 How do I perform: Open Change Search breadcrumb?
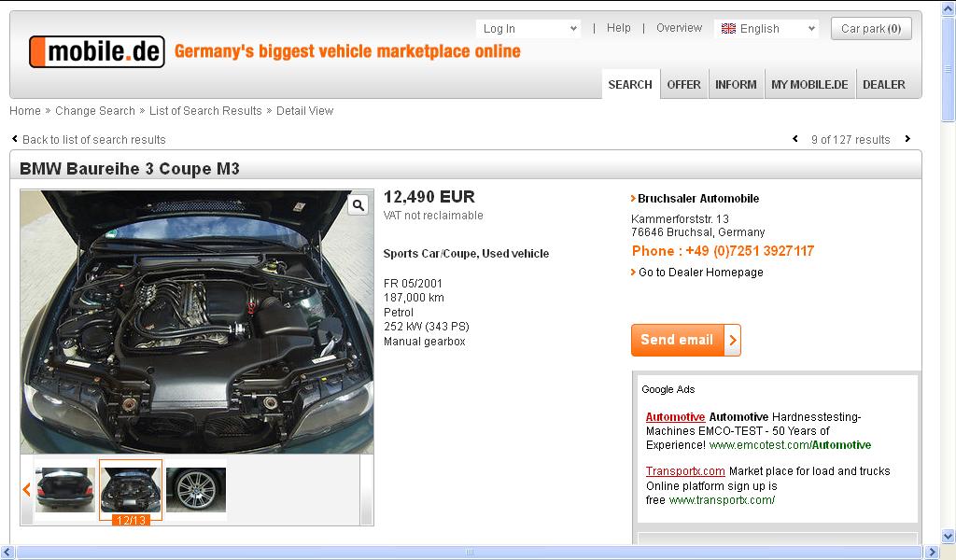point(95,111)
